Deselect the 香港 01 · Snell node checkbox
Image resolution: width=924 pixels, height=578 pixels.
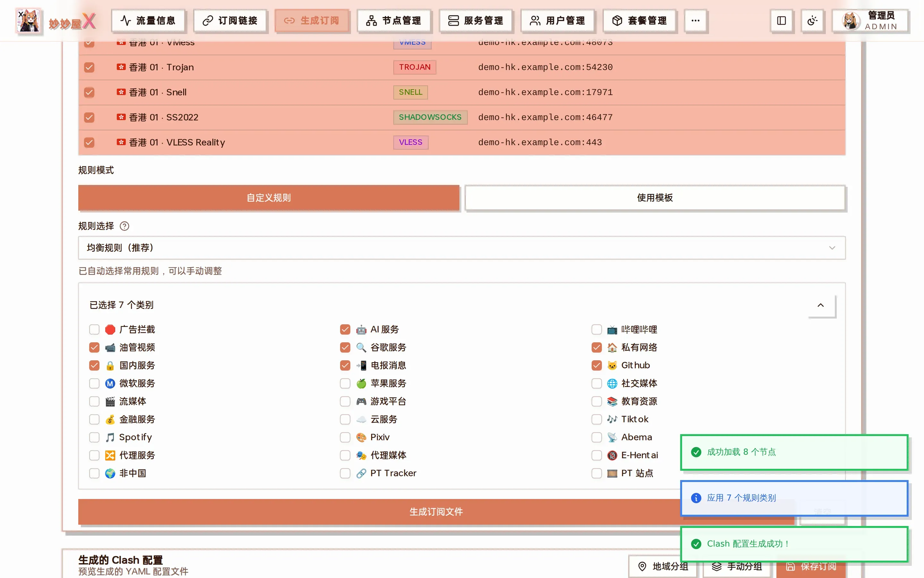(89, 92)
